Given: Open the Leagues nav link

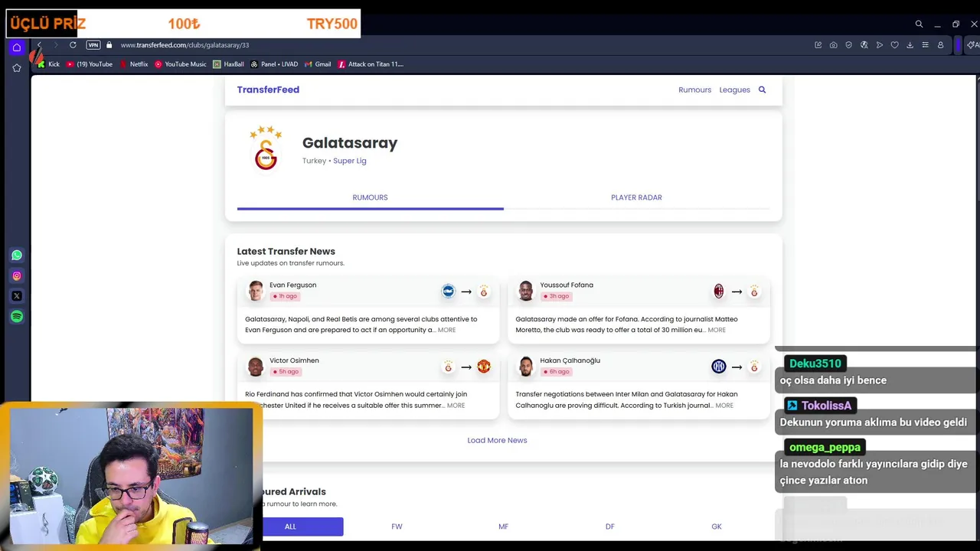Looking at the screenshot, I should (734, 90).
